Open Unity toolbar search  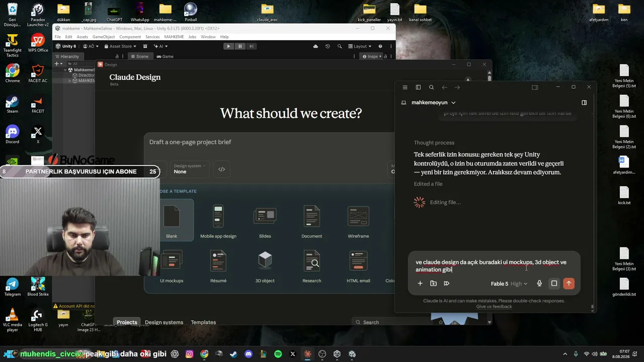[x=340, y=46]
